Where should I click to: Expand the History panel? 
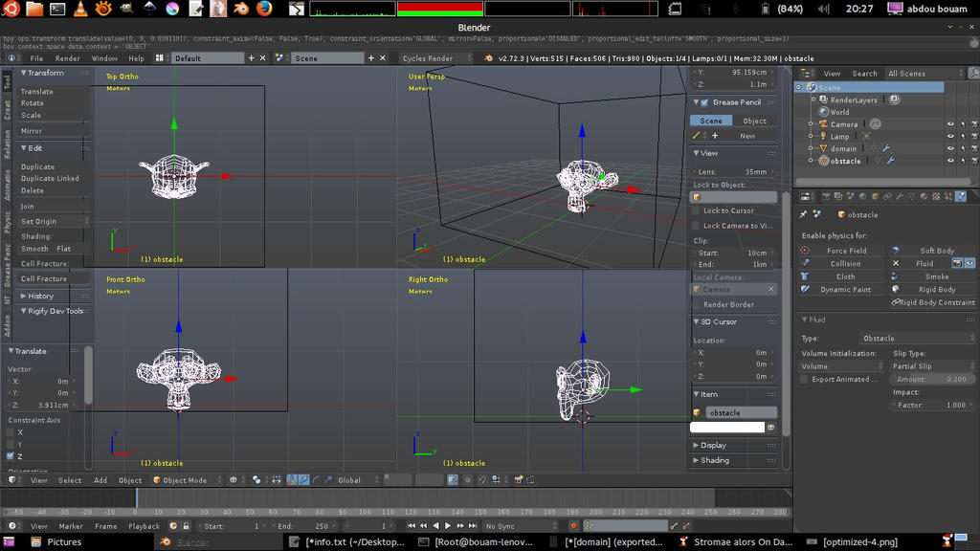pyautogui.click(x=40, y=296)
